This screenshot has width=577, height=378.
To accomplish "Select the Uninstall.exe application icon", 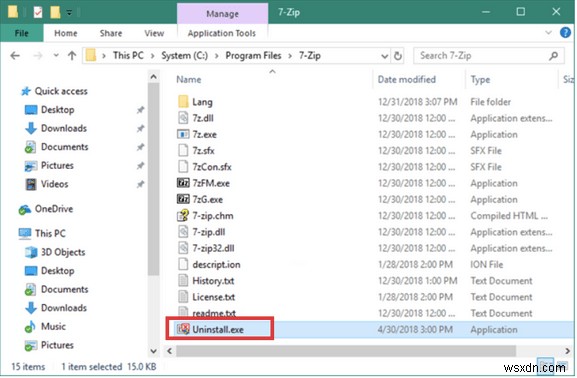I will pyautogui.click(x=183, y=329).
